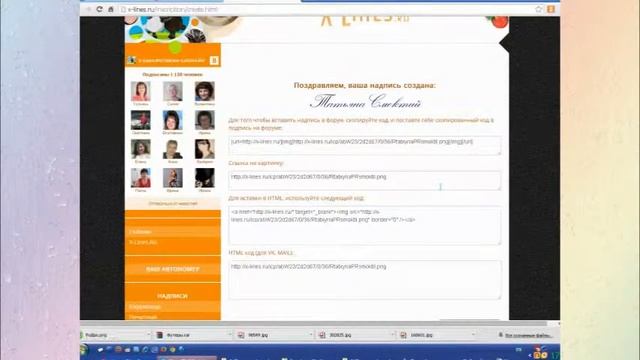The image size is (640, 360).
Task: Click the generated handwritten signature image
Action: coord(364,102)
